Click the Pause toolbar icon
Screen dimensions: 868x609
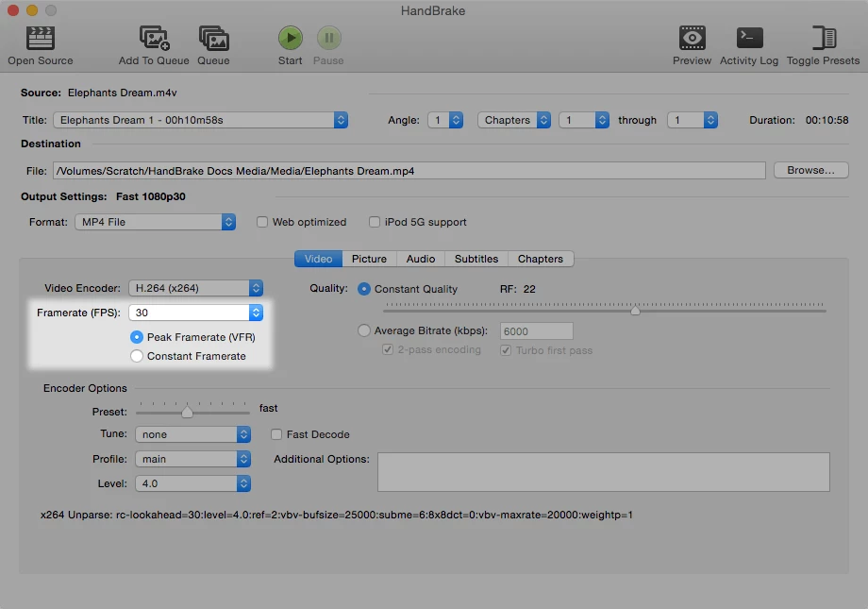pyautogui.click(x=329, y=38)
